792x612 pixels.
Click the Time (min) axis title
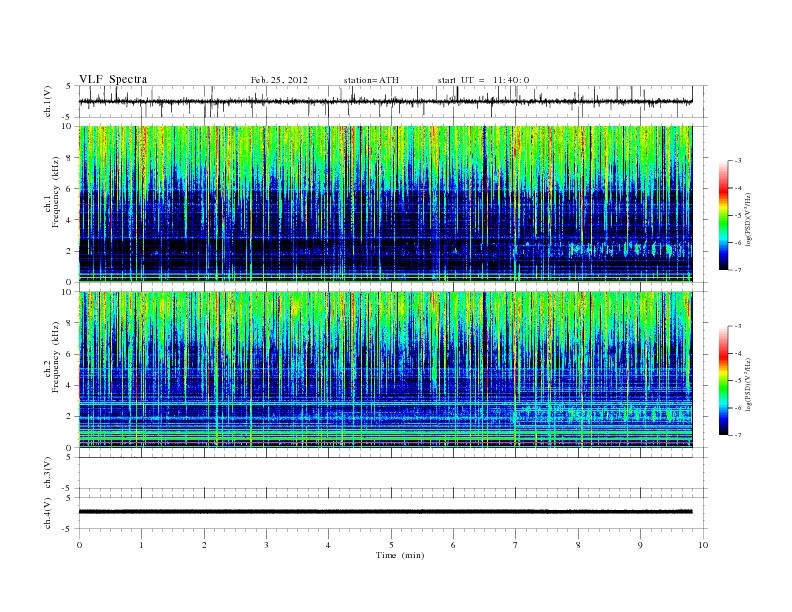click(x=400, y=555)
